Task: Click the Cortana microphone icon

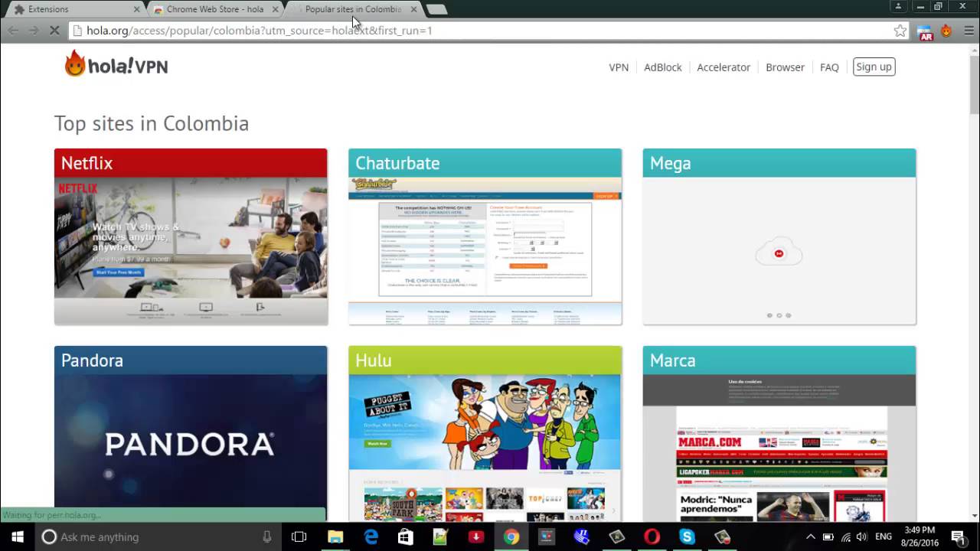Action: [x=267, y=537]
